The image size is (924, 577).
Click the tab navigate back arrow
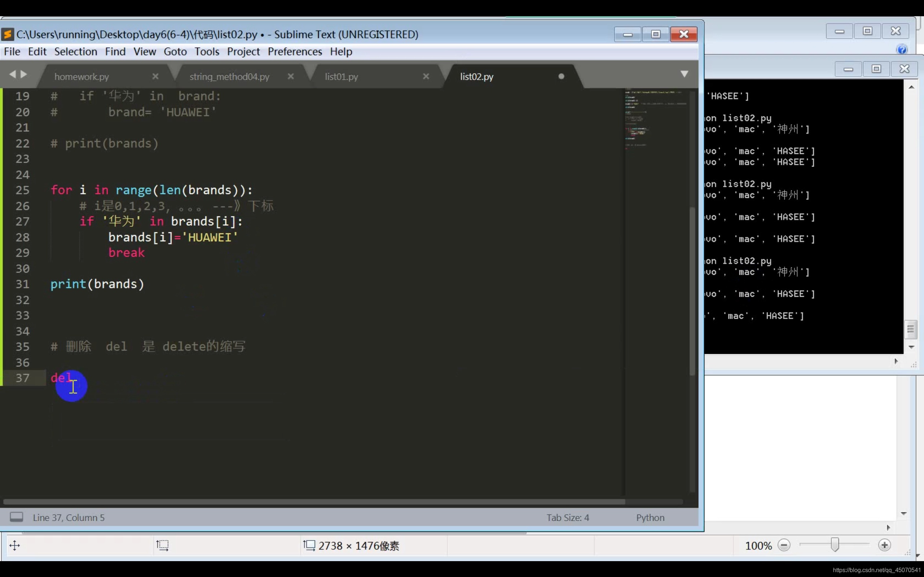13,74
